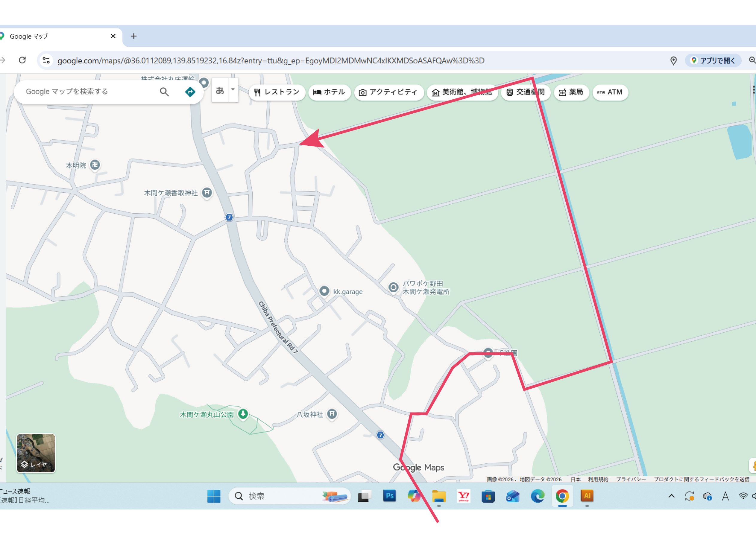Click the 利用規約 link at bottom
Screen dimensions: 756x534
[598, 479]
